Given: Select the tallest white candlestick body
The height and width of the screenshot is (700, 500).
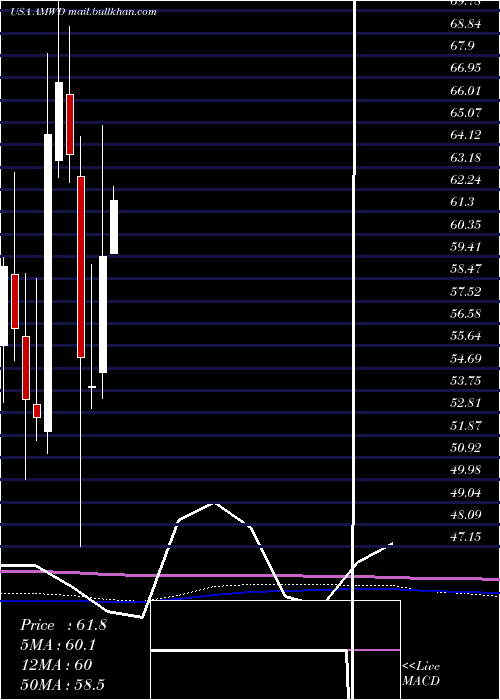Looking at the screenshot, I should (48, 283).
